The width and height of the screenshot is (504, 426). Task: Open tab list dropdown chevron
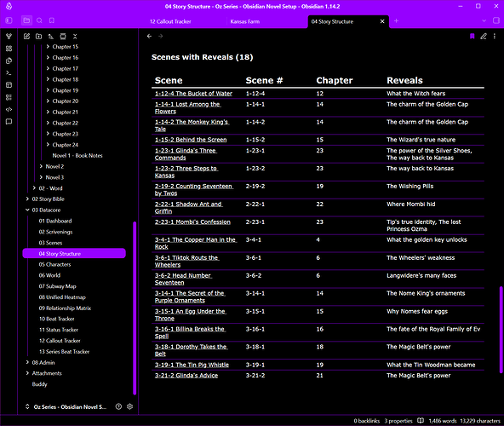point(484,20)
